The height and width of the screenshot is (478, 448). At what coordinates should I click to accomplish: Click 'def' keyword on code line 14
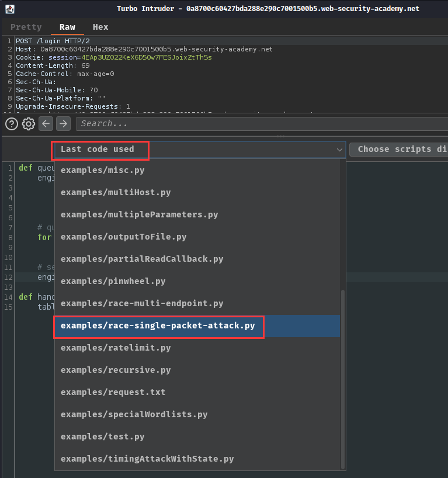26,297
